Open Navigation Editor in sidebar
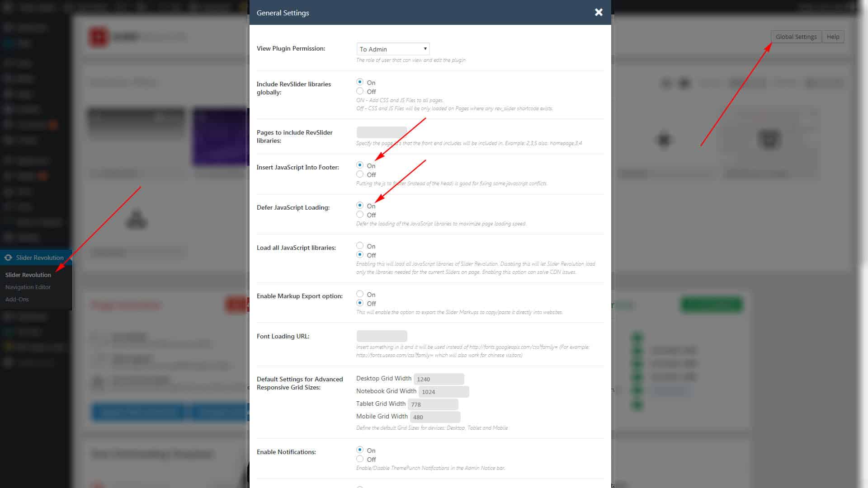The height and width of the screenshot is (488, 868). click(28, 286)
